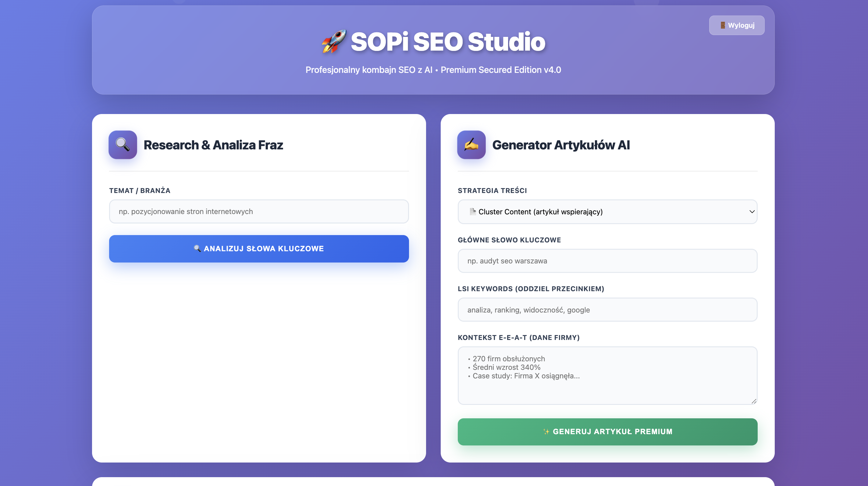Focus the LSI Keywords input field
The width and height of the screenshot is (868, 486).
[x=607, y=309]
